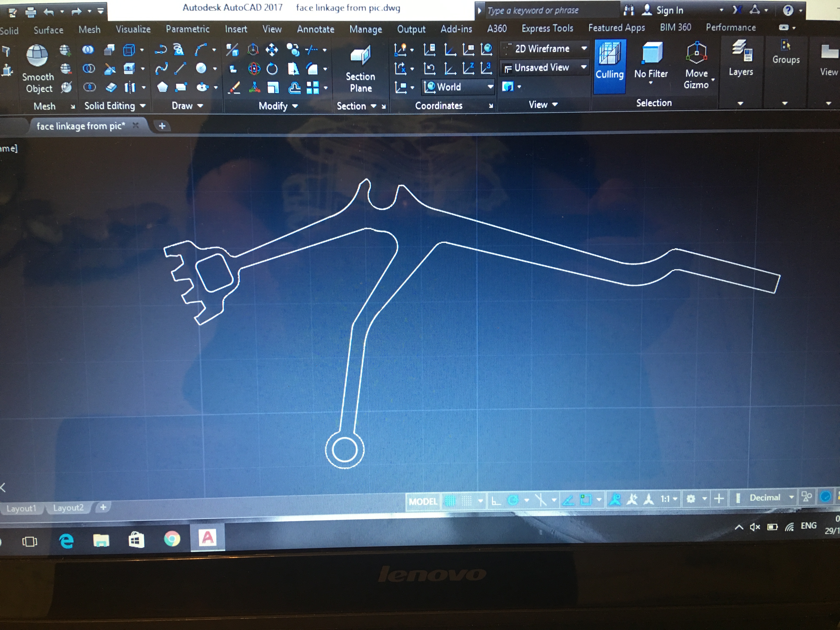840x630 pixels.
Task: Open File Explorer from the taskbar
Action: click(x=101, y=540)
